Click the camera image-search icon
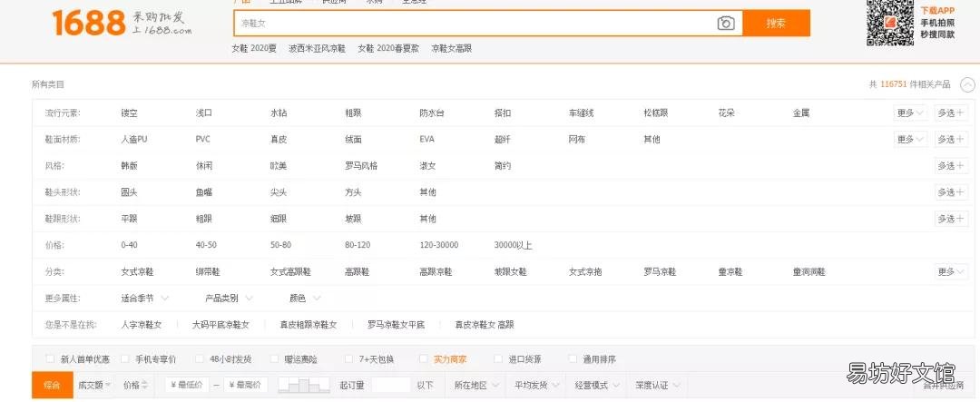 tap(725, 24)
